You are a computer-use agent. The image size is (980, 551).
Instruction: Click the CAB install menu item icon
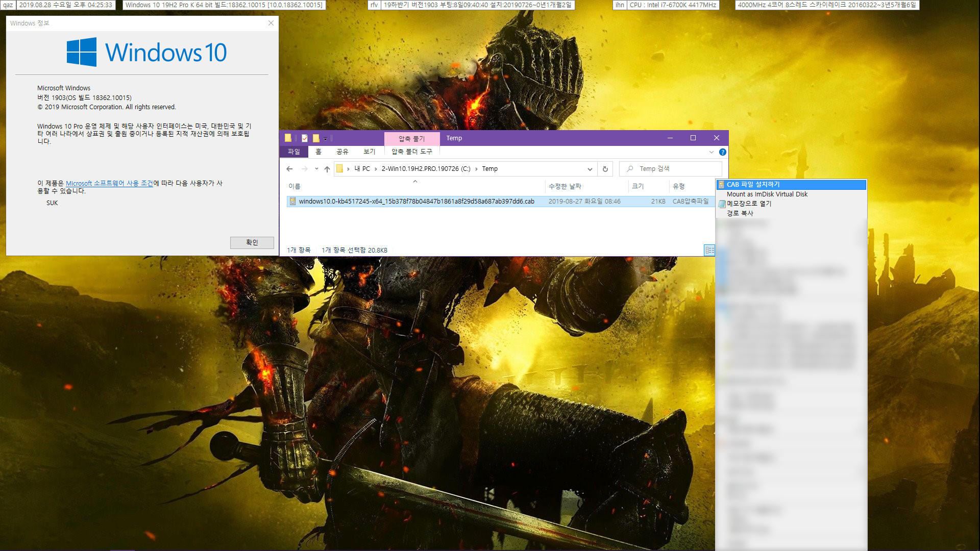tap(721, 185)
